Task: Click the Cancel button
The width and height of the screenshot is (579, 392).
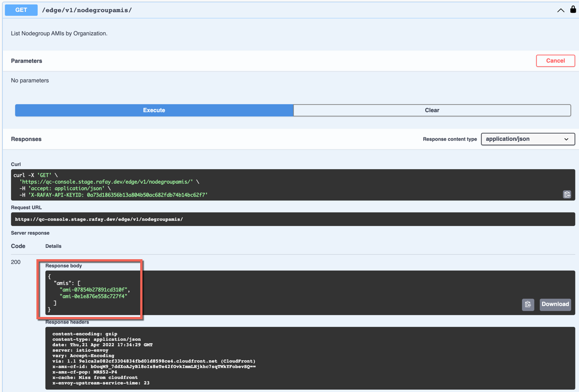Action: [x=555, y=60]
